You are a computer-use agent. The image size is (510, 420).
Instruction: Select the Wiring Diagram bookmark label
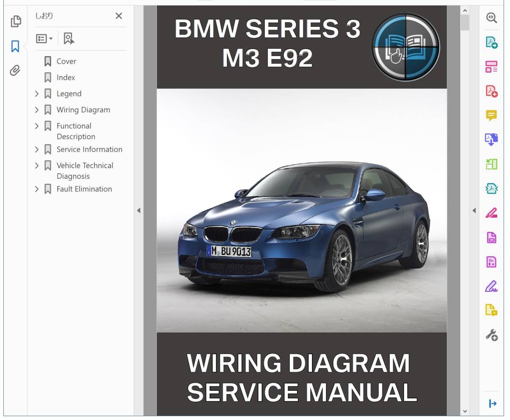tap(83, 110)
